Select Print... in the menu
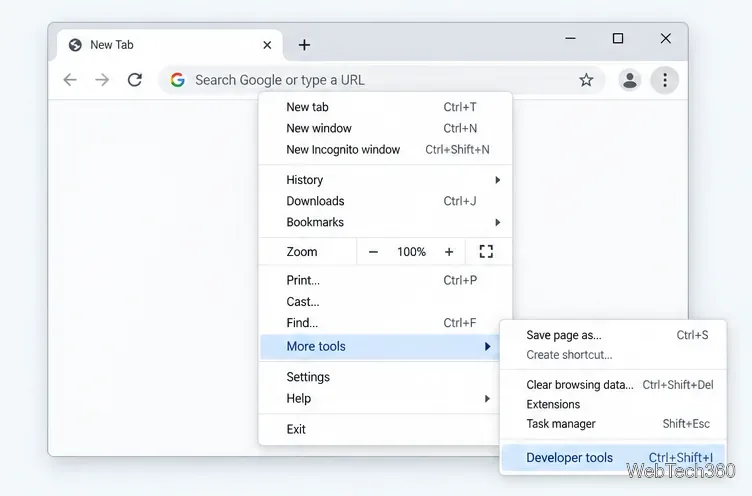Viewport: 752px width, 496px height. [x=386, y=280]
